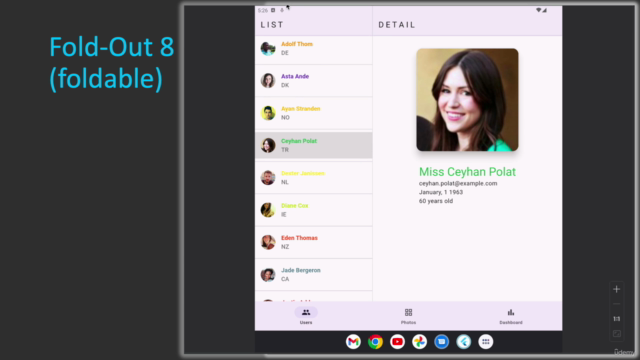
Task: Open the Messages app icon
Action: 441,342
